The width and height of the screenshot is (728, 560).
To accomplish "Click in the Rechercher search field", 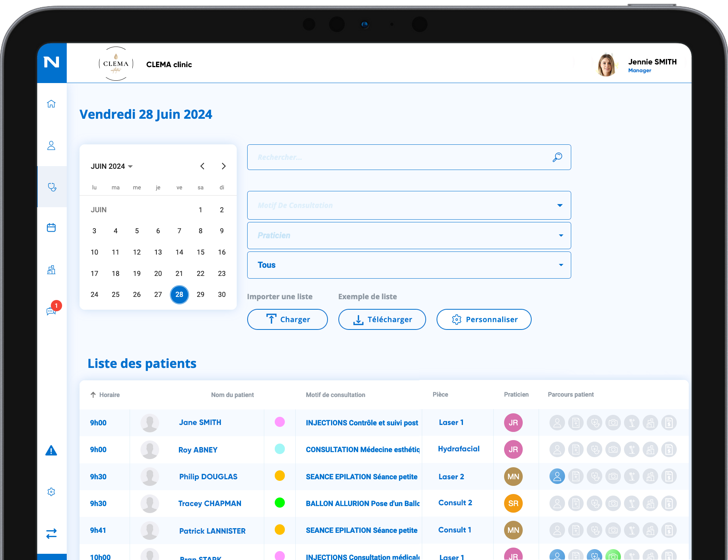I will coord(409,157).
